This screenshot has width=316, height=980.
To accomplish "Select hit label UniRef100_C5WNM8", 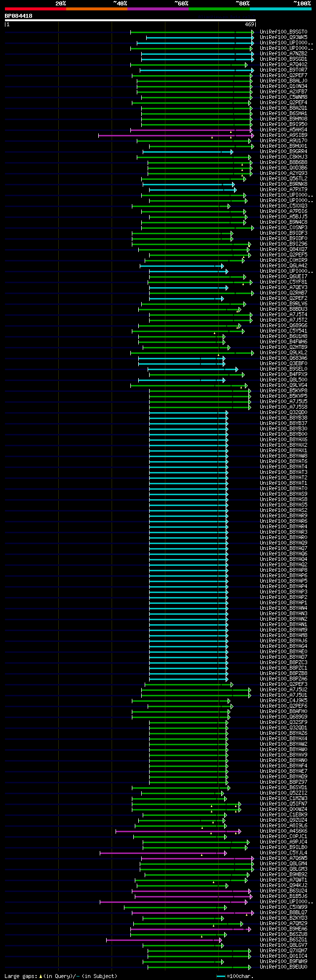I will click(x=283, y=97).
